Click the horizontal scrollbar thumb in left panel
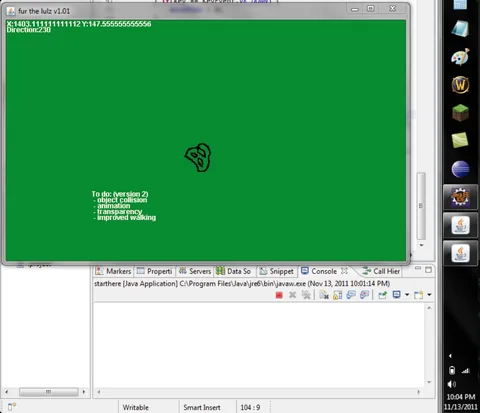 point(49,392)
